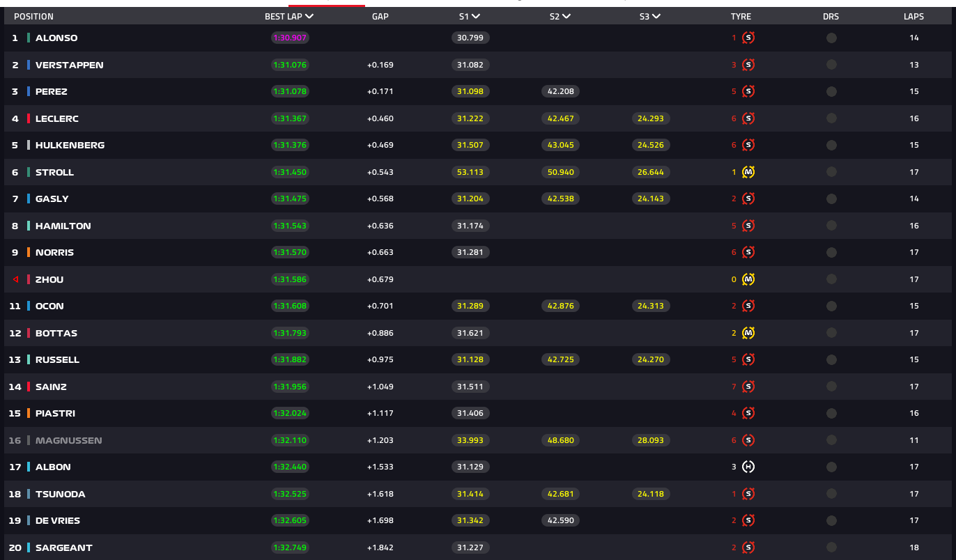Click Alonso's purple best lap 1:30.907

290,38
